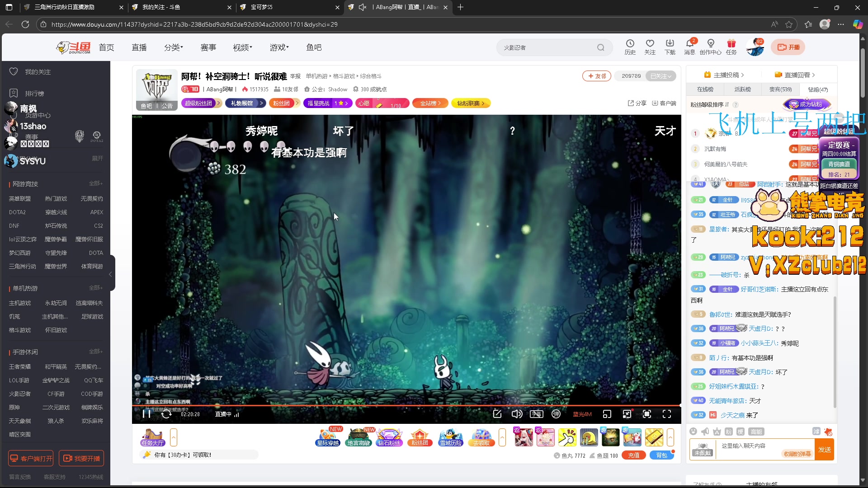Open the emoji smiley picker in chat
Viewport: 868px width, 488px height.
click(x=693, y=432)
